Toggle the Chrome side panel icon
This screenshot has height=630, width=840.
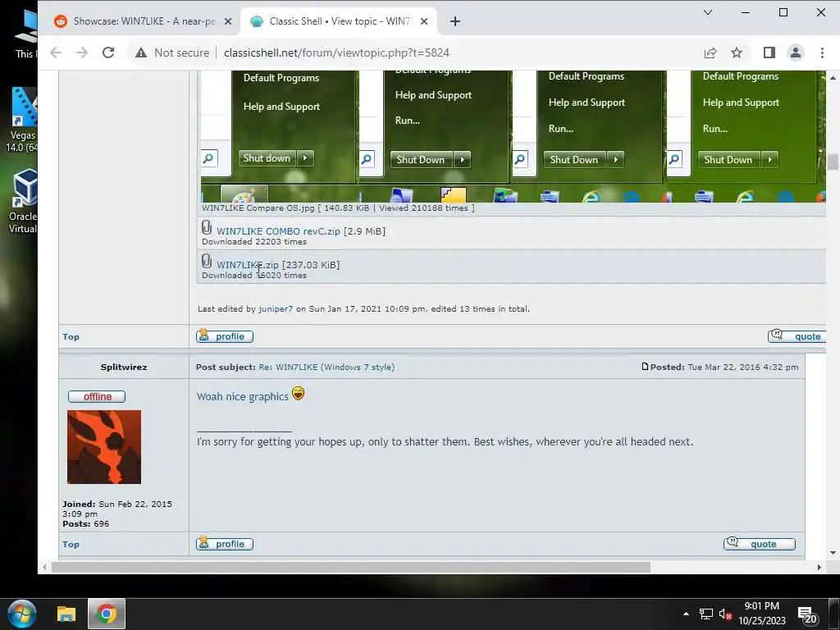tap(769, 52)
